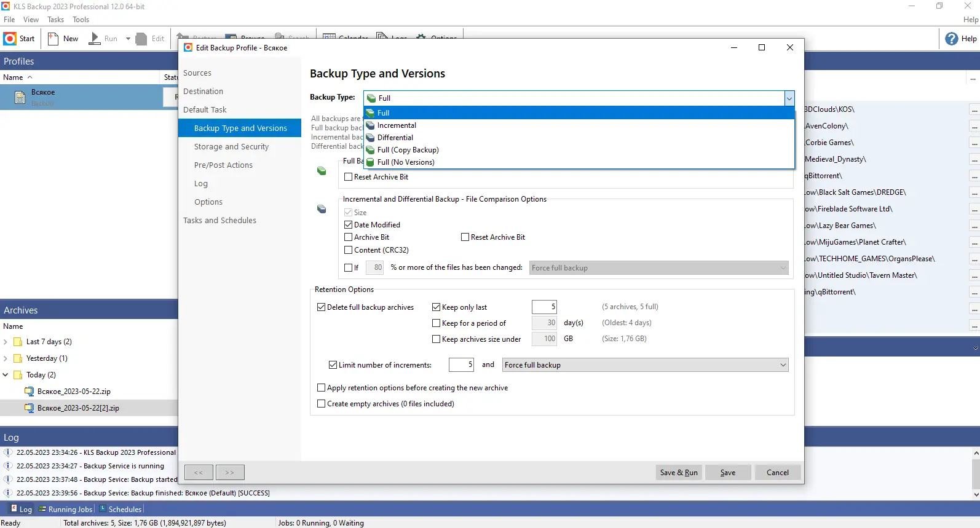
Task: Open the Options settings page
Action: click(208, 202)
